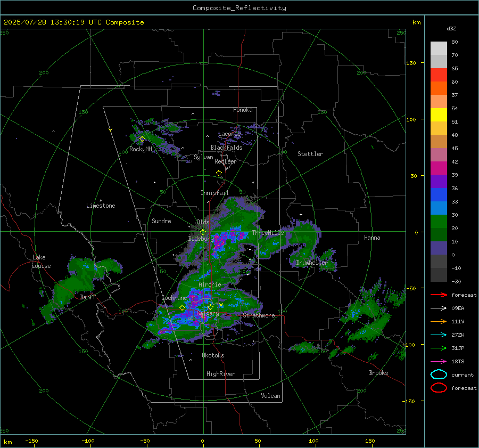Click the magenta 18TS arrow in the legend
The width and height of the screenshot is (479, 448).
click(439, 362)
